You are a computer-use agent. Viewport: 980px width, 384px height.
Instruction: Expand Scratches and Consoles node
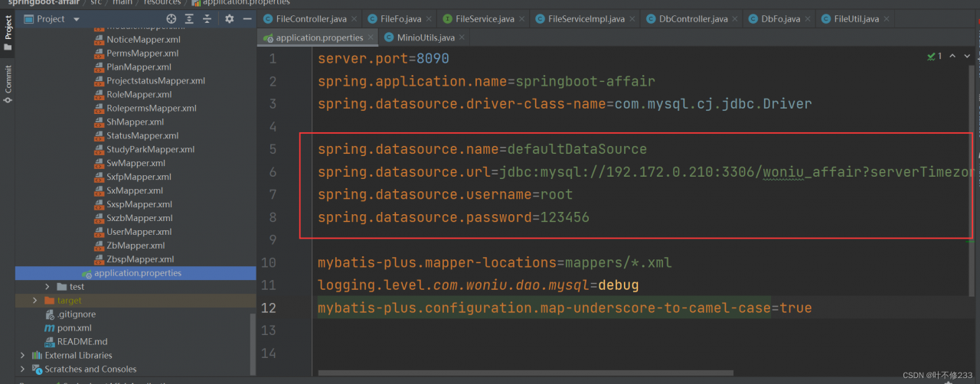[x=23, y=369]
